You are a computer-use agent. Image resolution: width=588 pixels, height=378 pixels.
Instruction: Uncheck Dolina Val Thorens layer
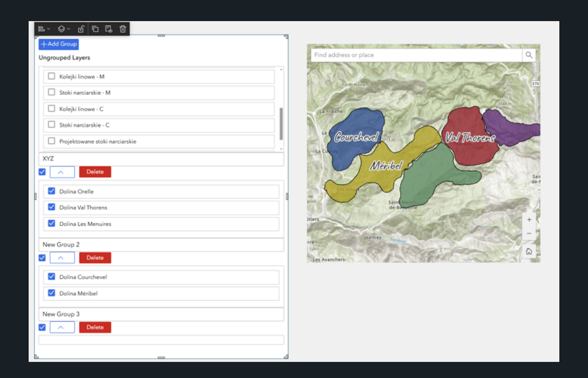[51, 207]
